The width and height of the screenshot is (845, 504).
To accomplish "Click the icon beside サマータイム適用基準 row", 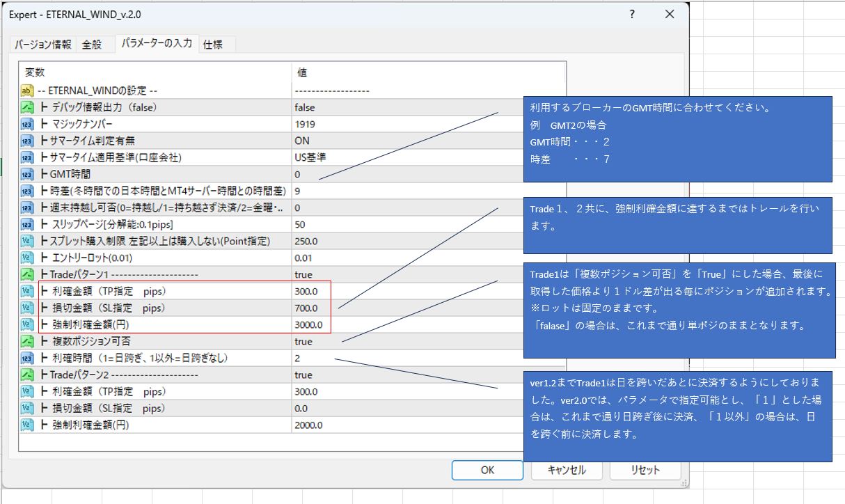I will 27,157.
